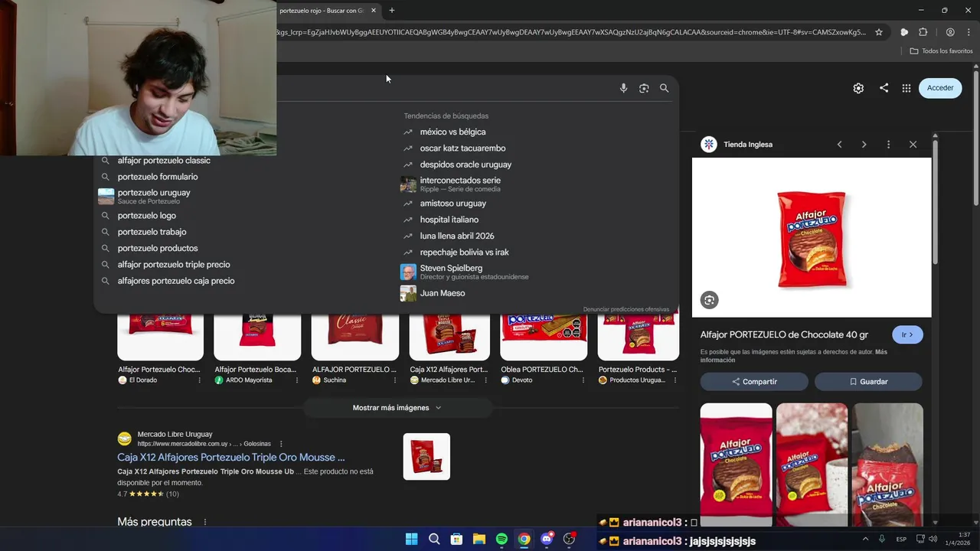Open options menu beside Mercado Libre URL
The image size is (980, 551).
[281, 444]
